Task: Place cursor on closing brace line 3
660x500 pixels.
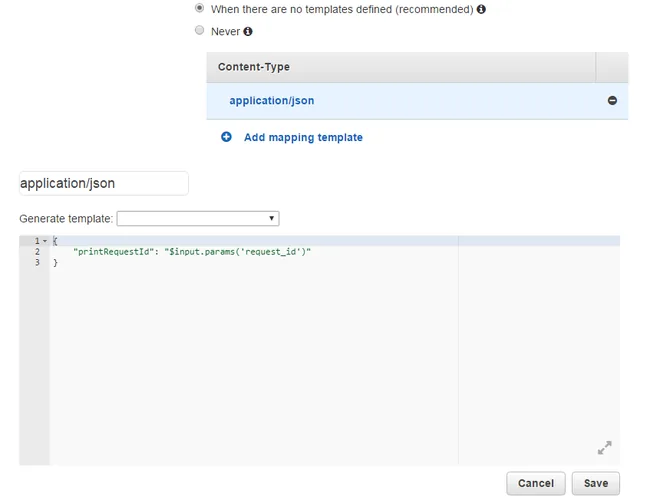Action: tap(55, 263)
